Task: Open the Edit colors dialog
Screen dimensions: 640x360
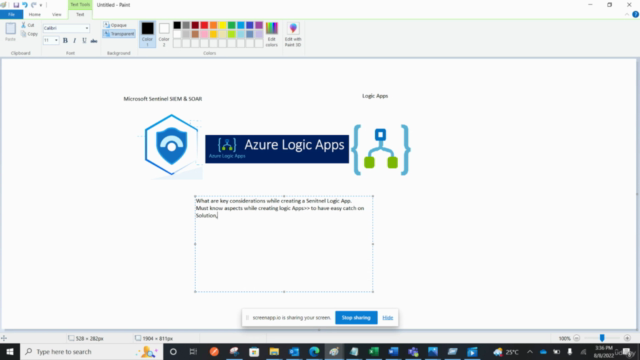Action: tap(272, 34)
